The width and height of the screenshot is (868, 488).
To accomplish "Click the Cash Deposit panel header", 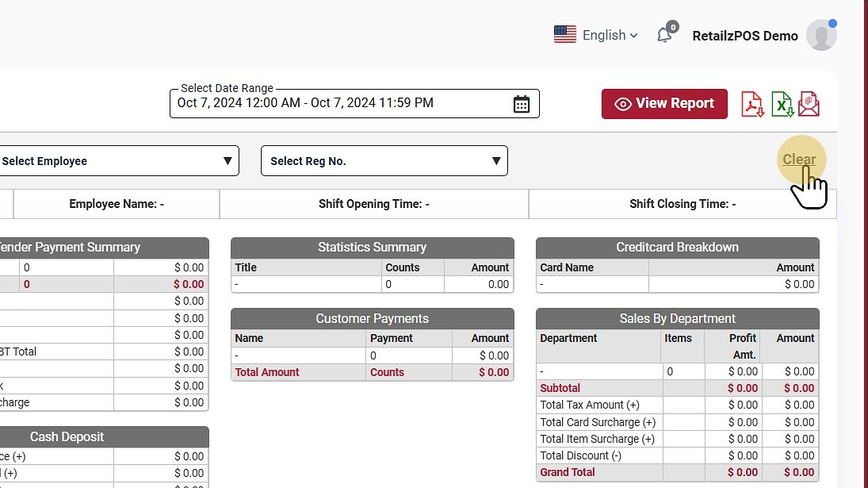I will pos(67,437).
